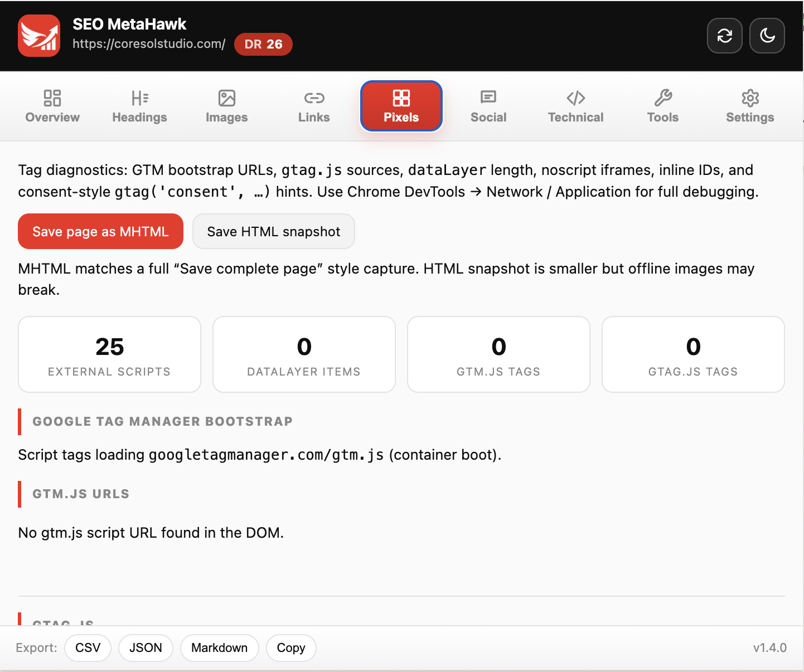Select the 0 GTM.JS Tags card
The width and height of the screenshot is (804, 672).
coord(498,354)
